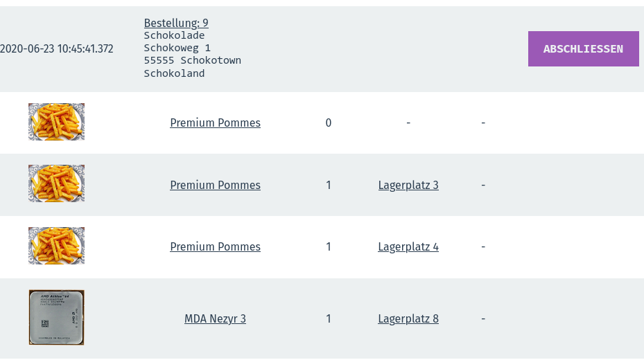Image resolution: width=644 pixels, height=360 pixels.
Task: Follow the Lagerplatz 4 link
Action: (408, 247)
